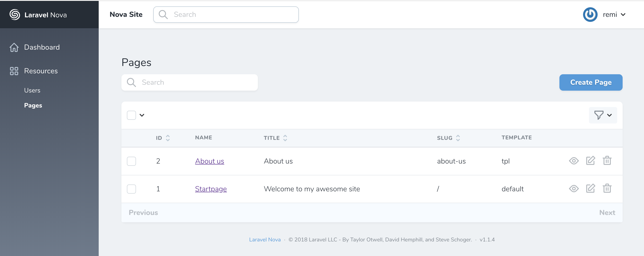Click the ID cell '1'
644x256 pixels.
click(x=158, y=189)
